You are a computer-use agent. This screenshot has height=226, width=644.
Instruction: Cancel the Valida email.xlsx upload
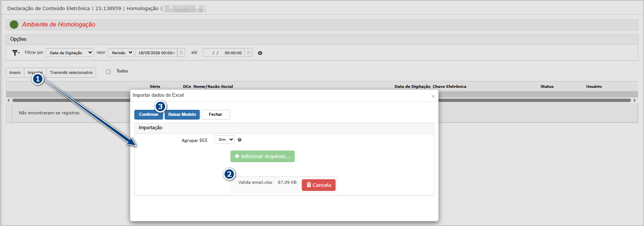pyautogui.click(x=319, y=185)
